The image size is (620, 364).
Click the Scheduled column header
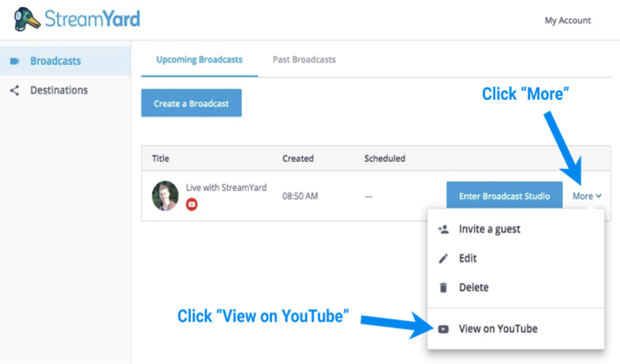(385, 159)
